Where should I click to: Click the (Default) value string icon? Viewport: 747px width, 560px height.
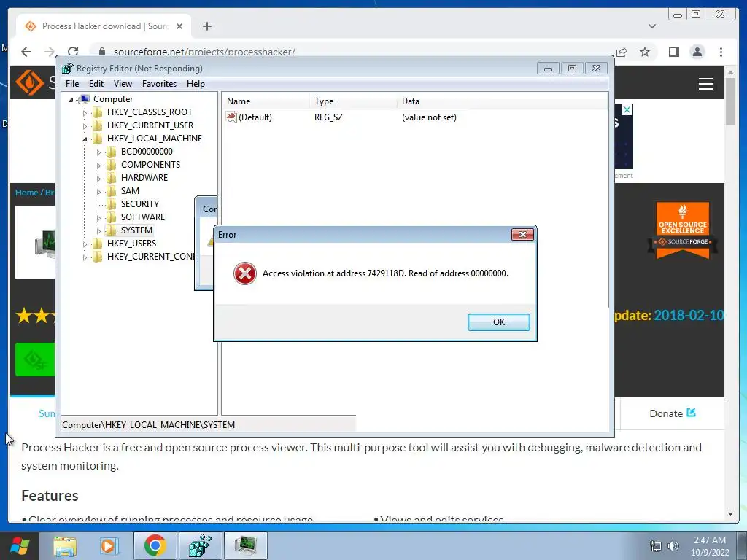pyautogui.click(x=231, y=117)
